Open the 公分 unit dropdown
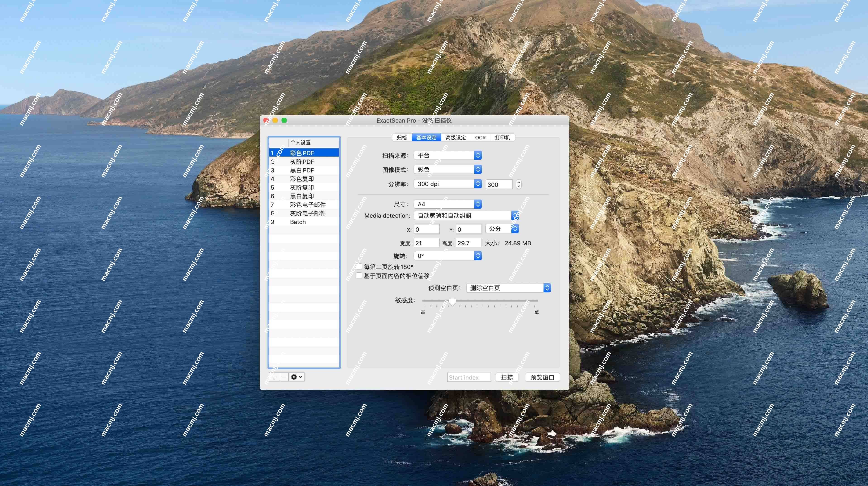 point(502,229)
